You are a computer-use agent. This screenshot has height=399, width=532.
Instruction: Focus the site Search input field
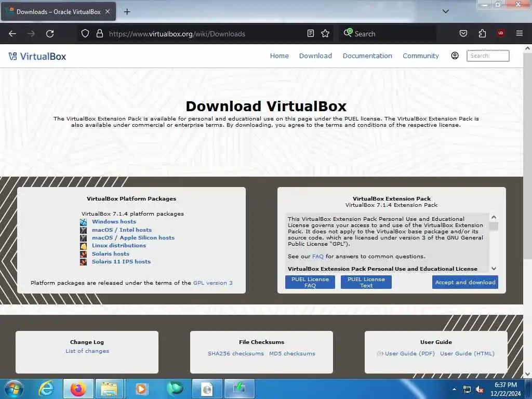[x=488, y=56]
